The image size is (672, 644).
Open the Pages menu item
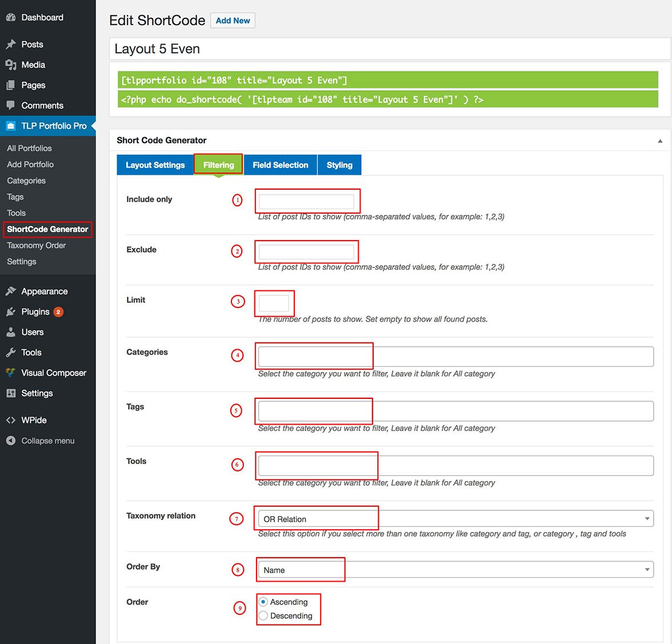click(48, 85)
